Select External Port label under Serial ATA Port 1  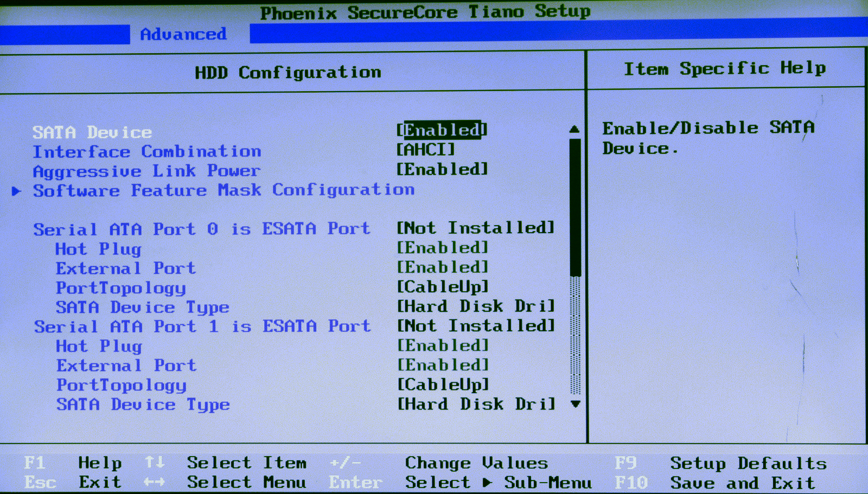click(x=126, y=365)
